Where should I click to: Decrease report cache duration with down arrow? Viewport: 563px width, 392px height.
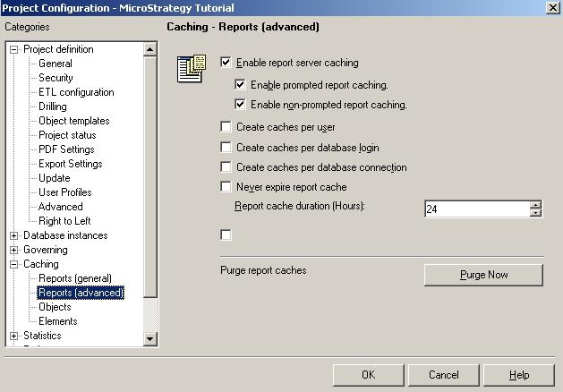535,212
